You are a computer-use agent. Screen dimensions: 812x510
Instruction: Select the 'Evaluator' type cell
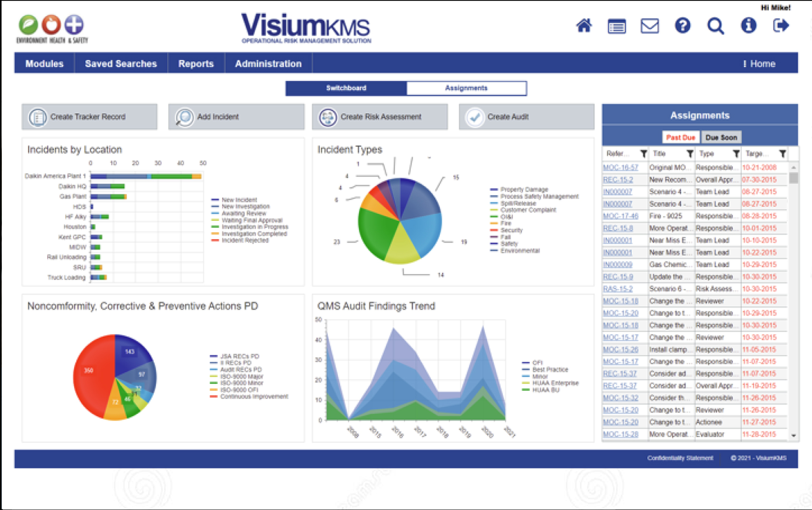point(717,434)
